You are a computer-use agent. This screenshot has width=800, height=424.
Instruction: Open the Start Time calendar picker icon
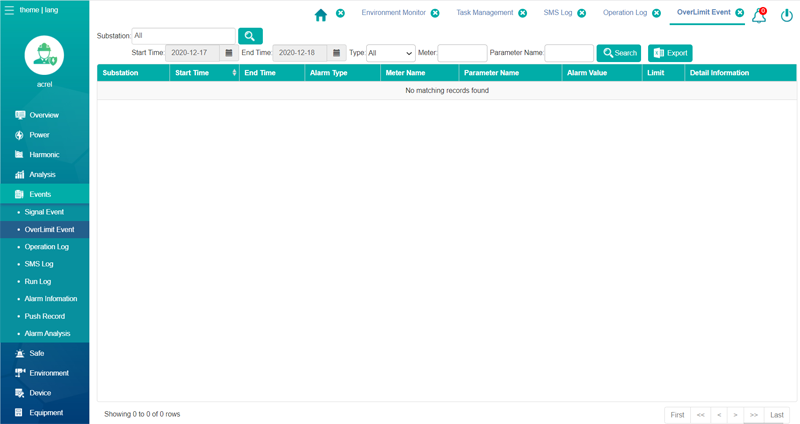tap(229, 53)
